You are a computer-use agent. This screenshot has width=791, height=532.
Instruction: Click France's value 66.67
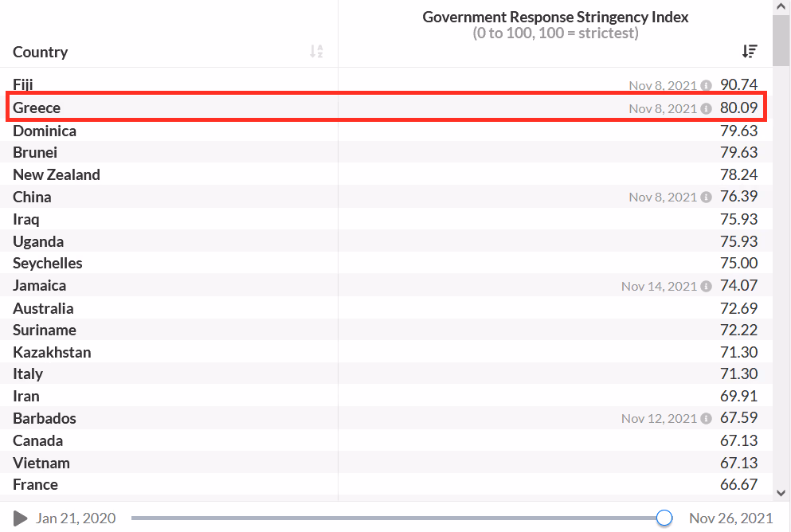739,484
